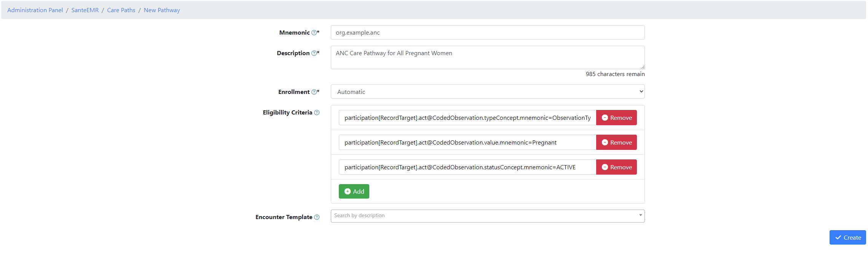The image size is (868, 256).
Task: Click the Enrollment help question icon
Action: coord(314,92)
